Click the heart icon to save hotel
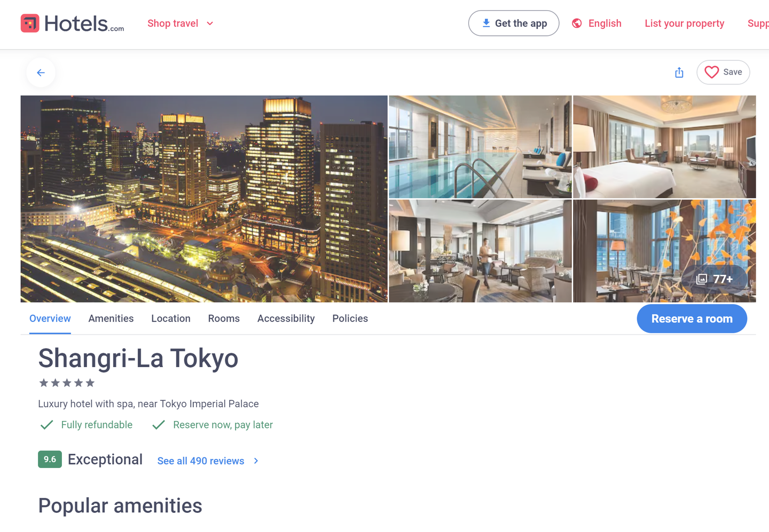The height and width of the screenshot is (532, 769). [711, 72]
